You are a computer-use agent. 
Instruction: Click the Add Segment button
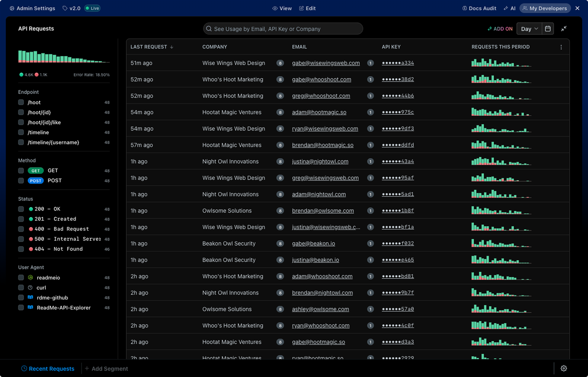[x=106, y=368]
